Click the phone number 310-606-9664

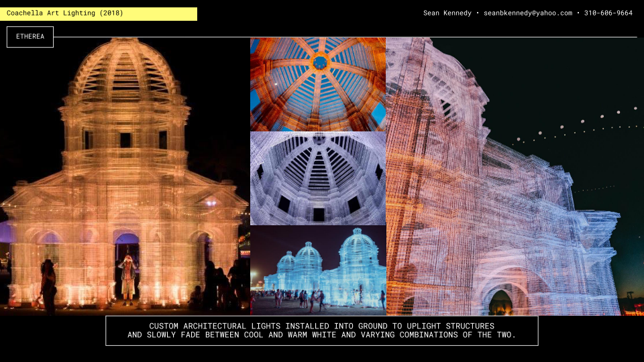pos(608,13)
